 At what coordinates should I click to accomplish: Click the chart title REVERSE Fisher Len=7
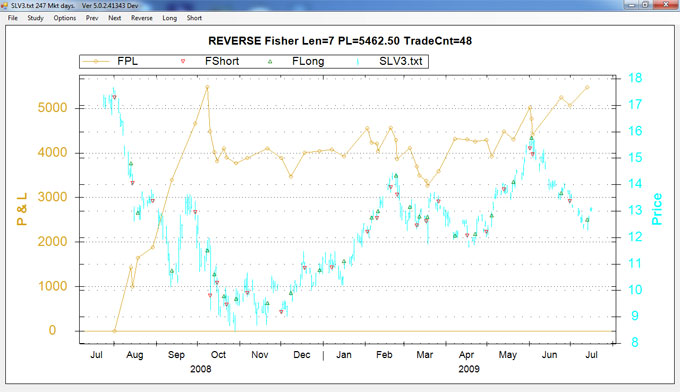(x=340, y=41)
